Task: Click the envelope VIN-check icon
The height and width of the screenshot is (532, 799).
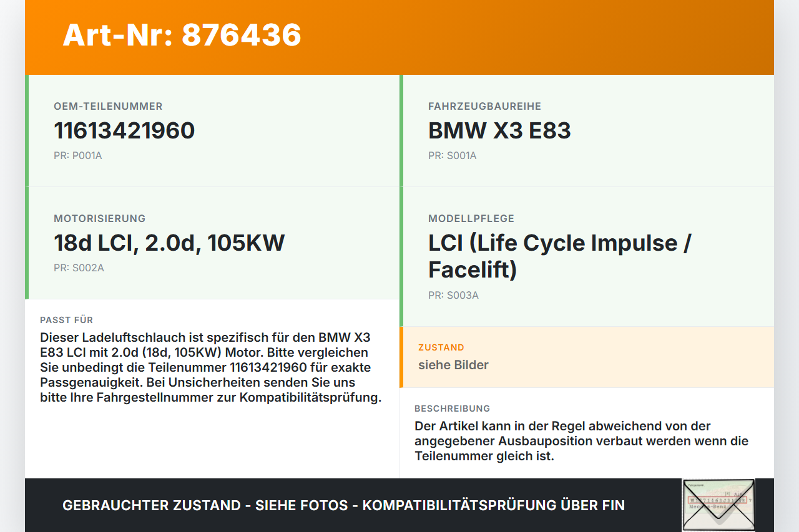Action: (718, 505)
